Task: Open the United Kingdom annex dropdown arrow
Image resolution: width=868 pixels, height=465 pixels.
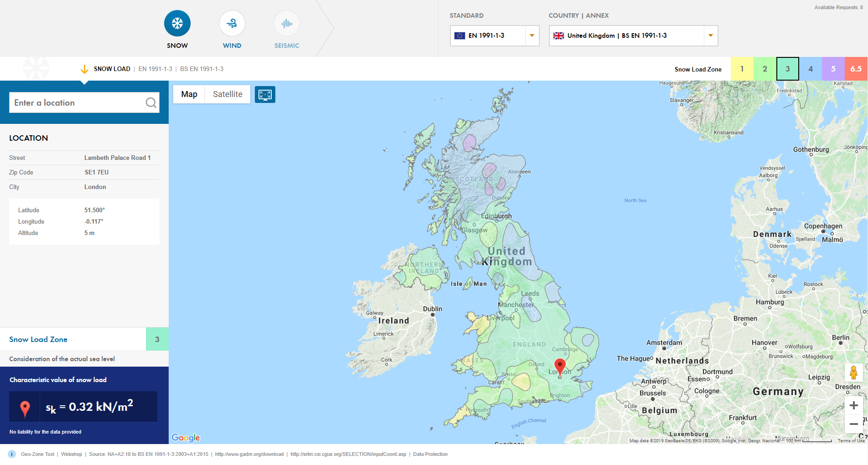Action: pos(710,36)
